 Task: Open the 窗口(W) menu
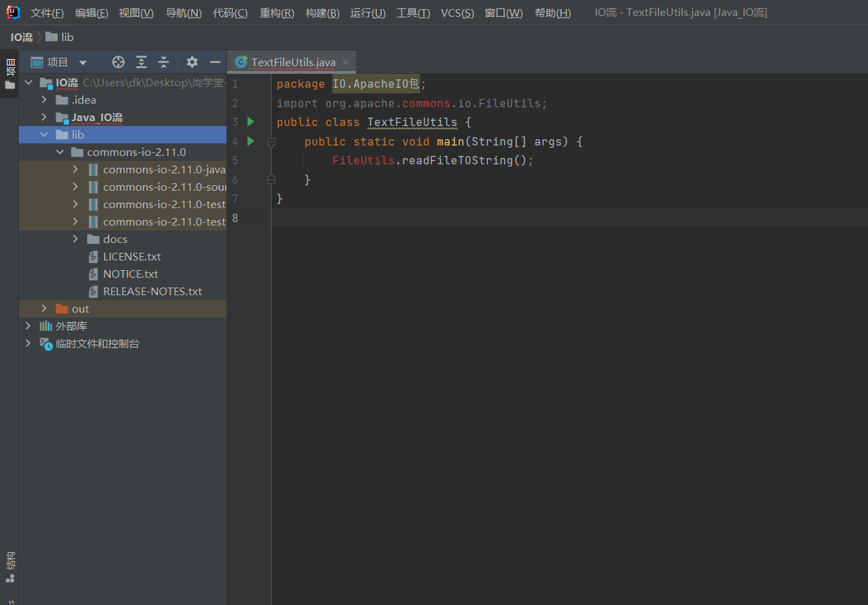pyautogui.click(x=504, y=13)
